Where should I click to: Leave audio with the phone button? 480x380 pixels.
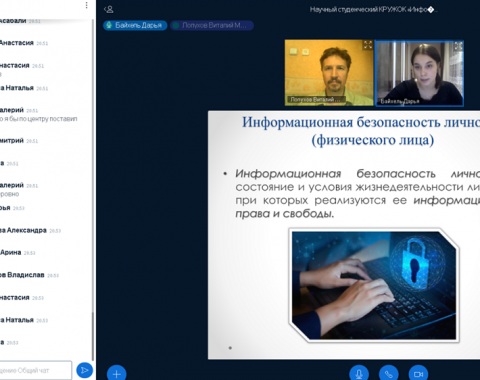coord(389,374)
